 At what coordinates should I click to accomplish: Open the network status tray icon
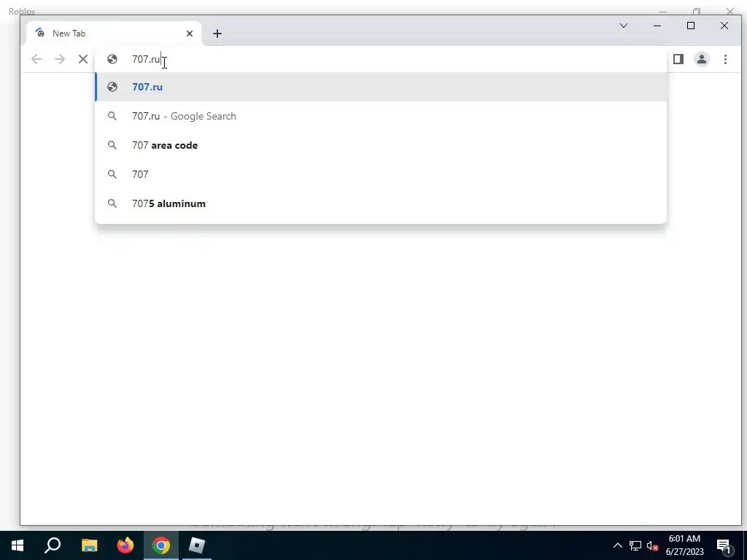[x=635, y=545]
